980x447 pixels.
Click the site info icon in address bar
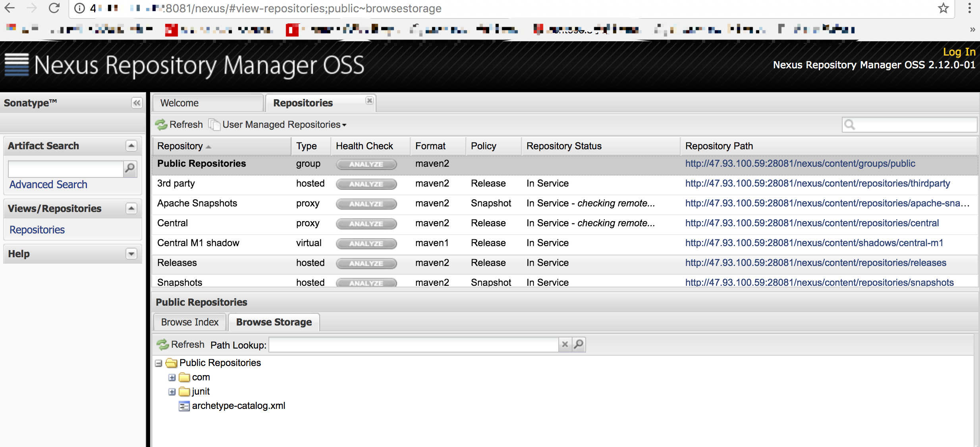coord(79,8)
